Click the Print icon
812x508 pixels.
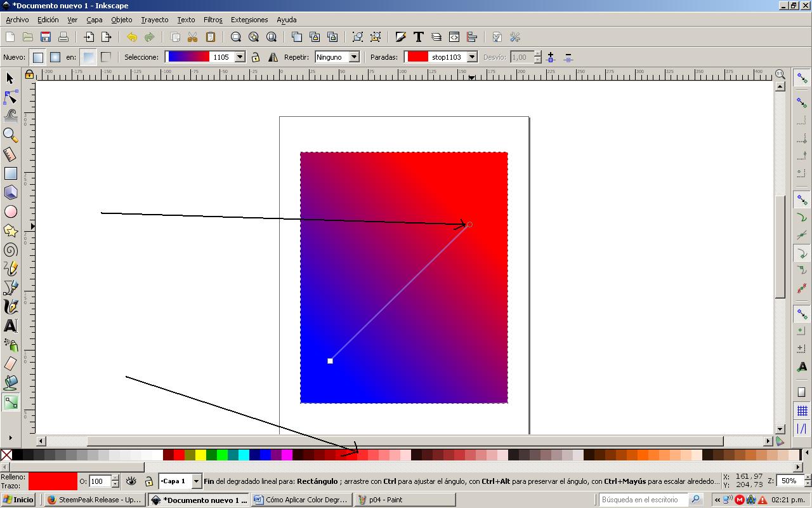coord(63,37)
